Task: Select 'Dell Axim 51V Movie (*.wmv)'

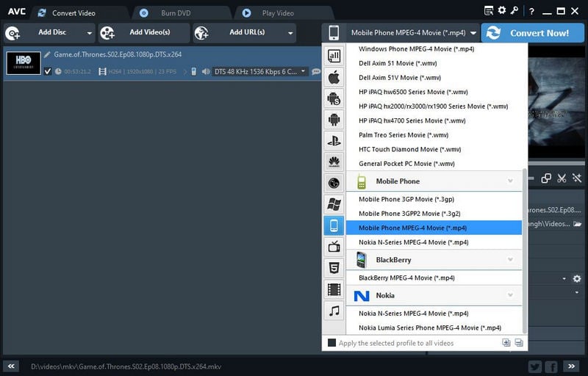Action: (x=400, y=78)
